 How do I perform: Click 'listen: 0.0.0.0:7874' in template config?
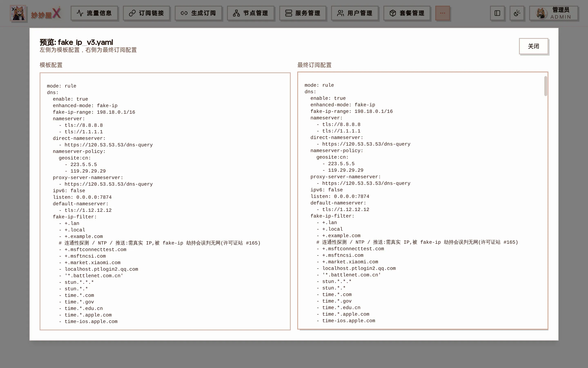[82, 197]
